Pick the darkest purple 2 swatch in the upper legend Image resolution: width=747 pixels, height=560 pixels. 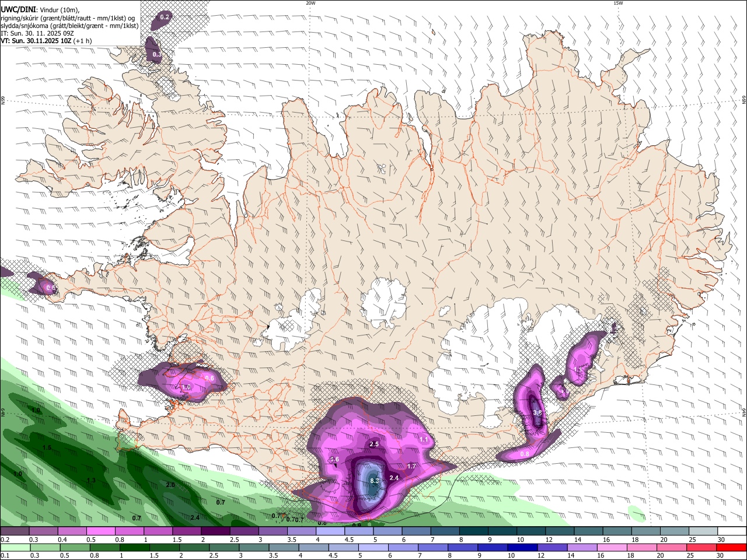[215, 531]
